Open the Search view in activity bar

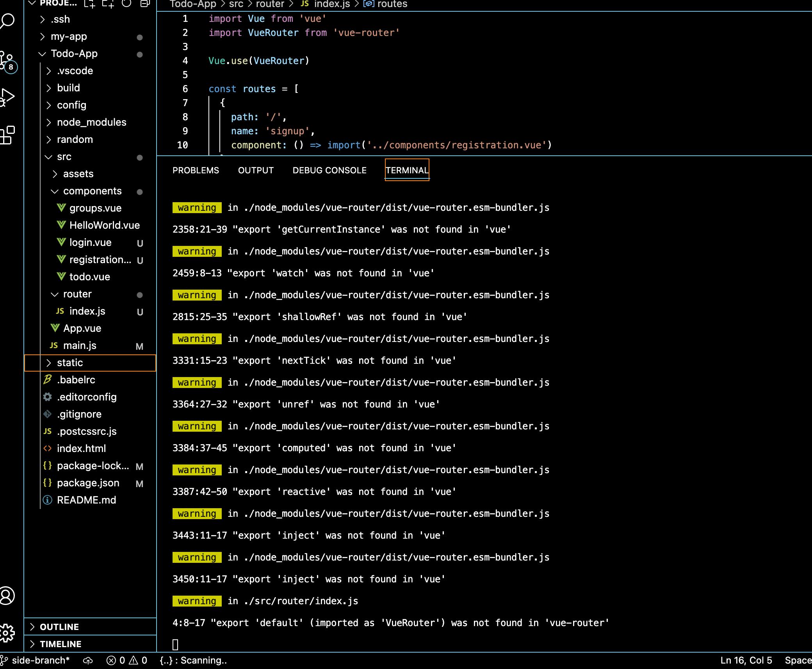click(x=7, y=21)
